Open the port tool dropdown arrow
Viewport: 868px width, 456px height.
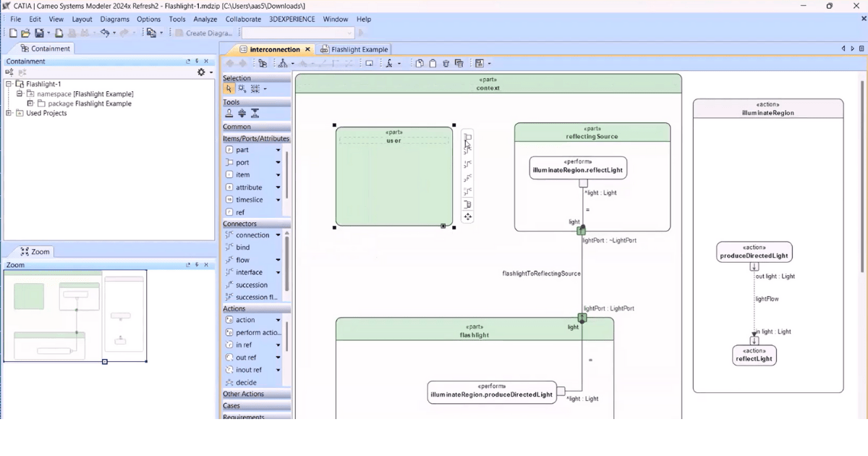point(278,162)
